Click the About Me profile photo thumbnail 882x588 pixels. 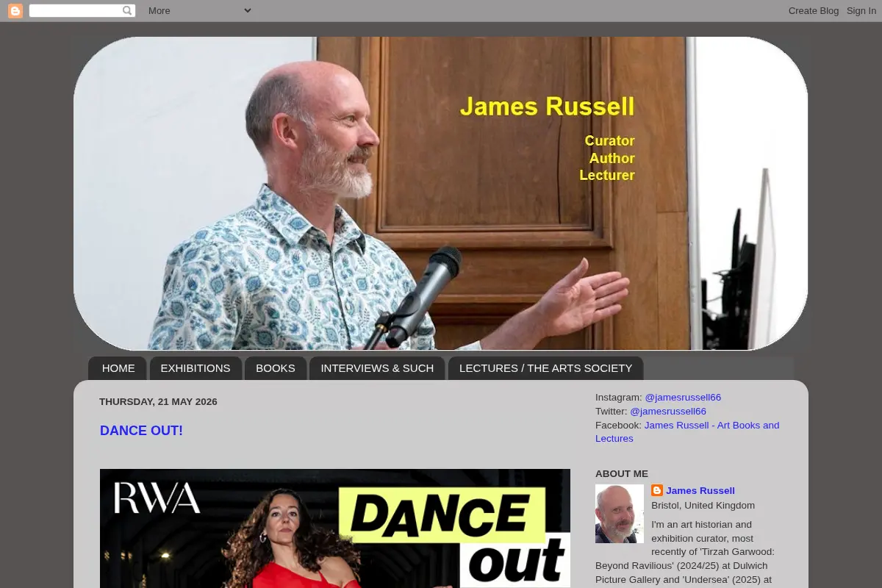(620, 514)
